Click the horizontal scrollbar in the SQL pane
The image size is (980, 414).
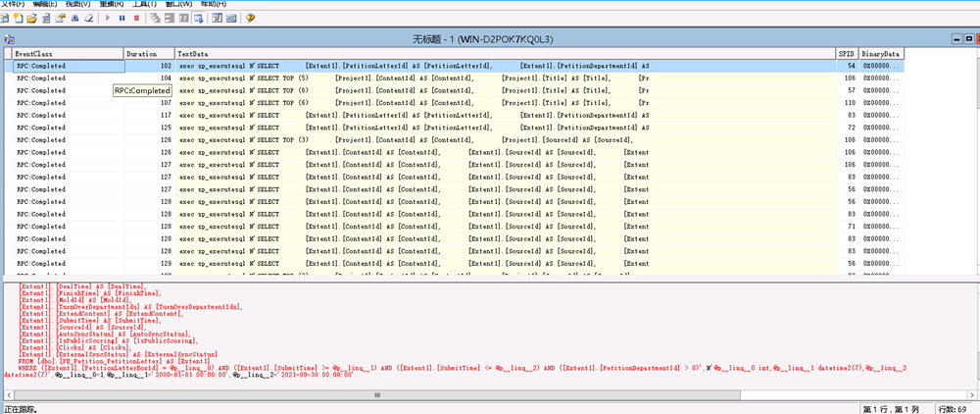490,394
